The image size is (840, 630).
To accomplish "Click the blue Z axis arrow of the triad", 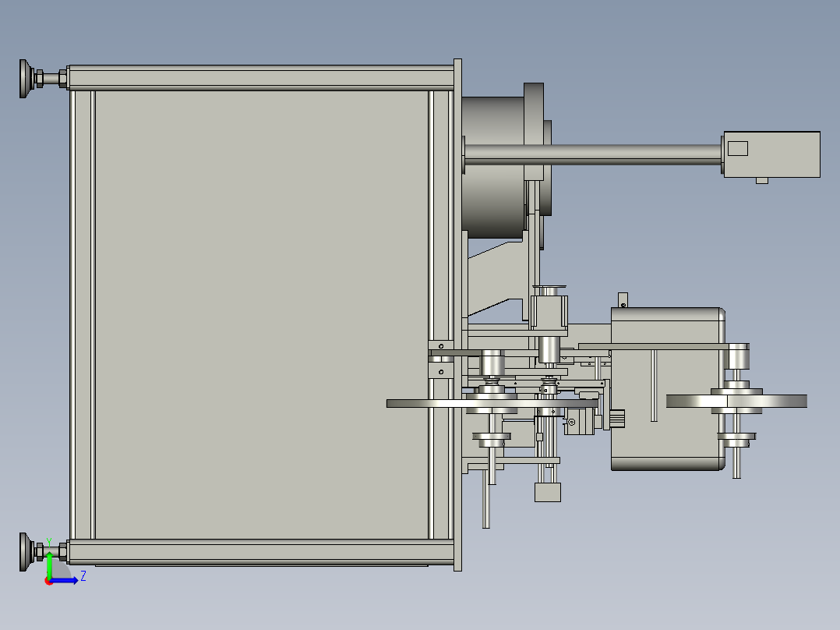I will tap(64, 581).
